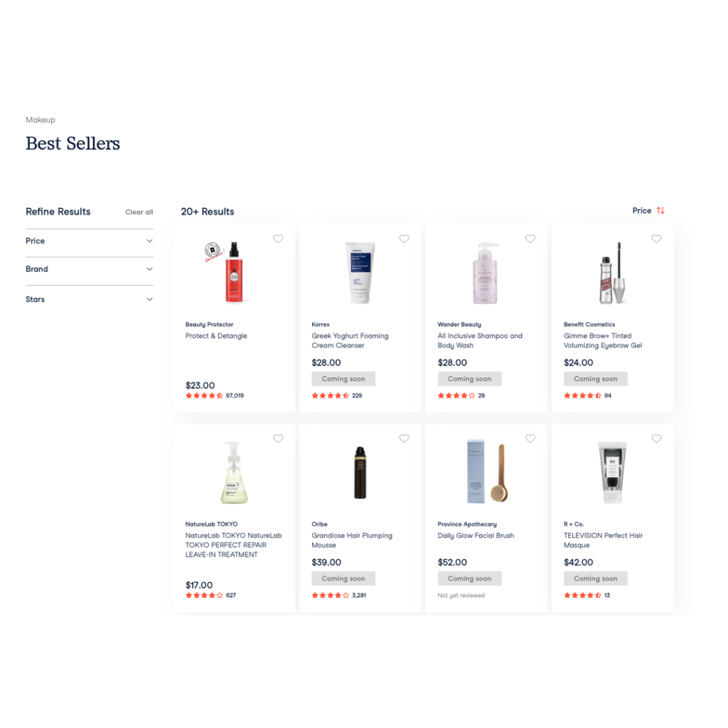Click the heart on the Korres Foaming Cream Cleanser
The image size is (728, 728).
(405, 239)
